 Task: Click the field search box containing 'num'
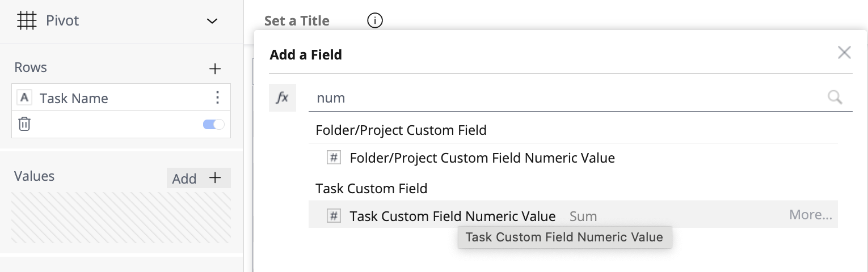pos(567,98)
